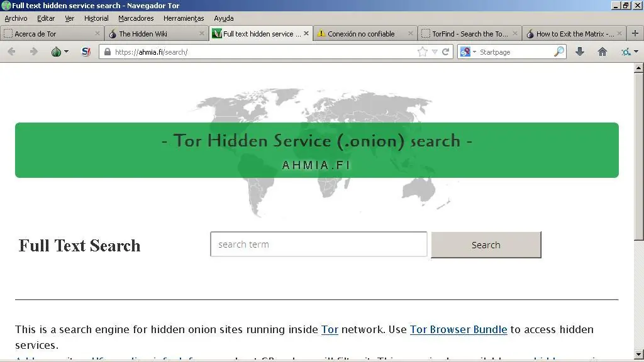Restore the Navegador Tor window size
644x362 pixels.
(626, 5)
